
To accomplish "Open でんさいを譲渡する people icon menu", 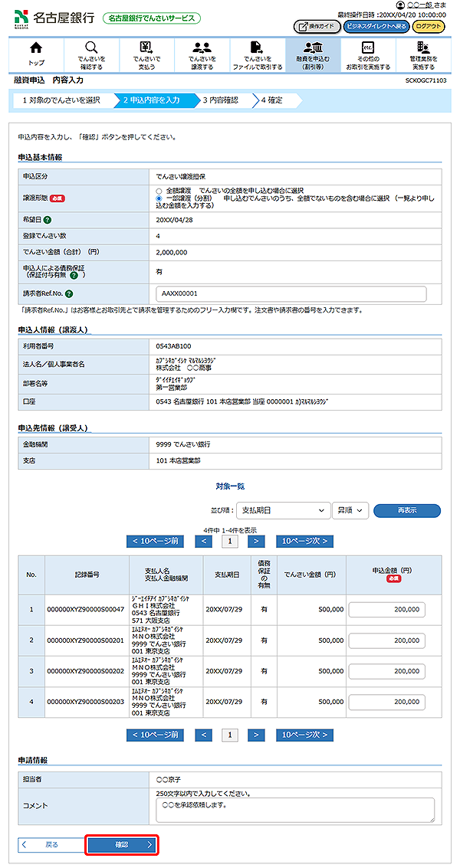I will click(202, 48).
